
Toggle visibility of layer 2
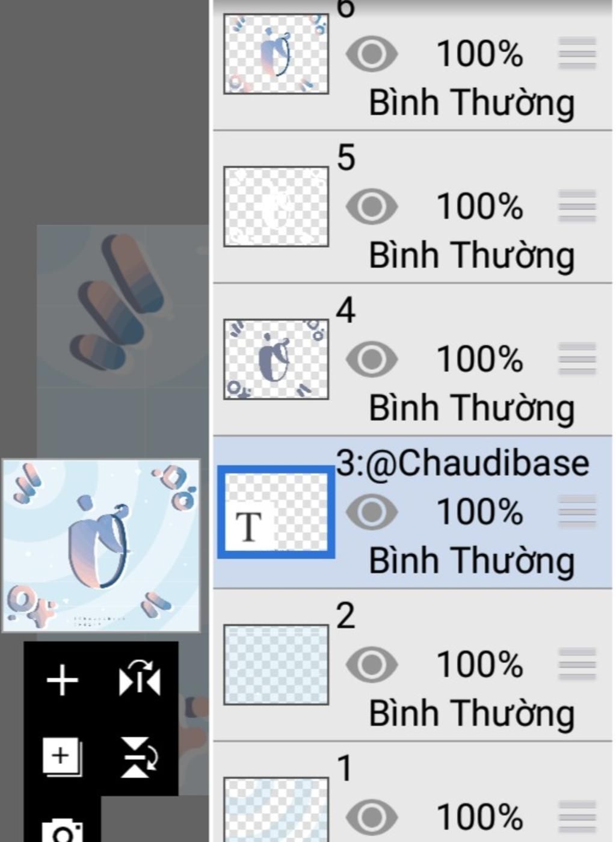371,665
